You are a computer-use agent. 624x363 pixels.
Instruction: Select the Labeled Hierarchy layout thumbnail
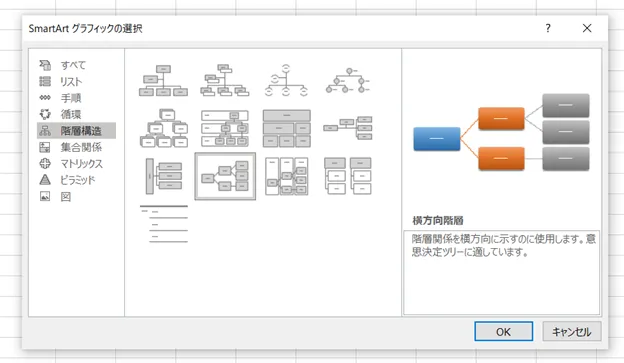225,129
